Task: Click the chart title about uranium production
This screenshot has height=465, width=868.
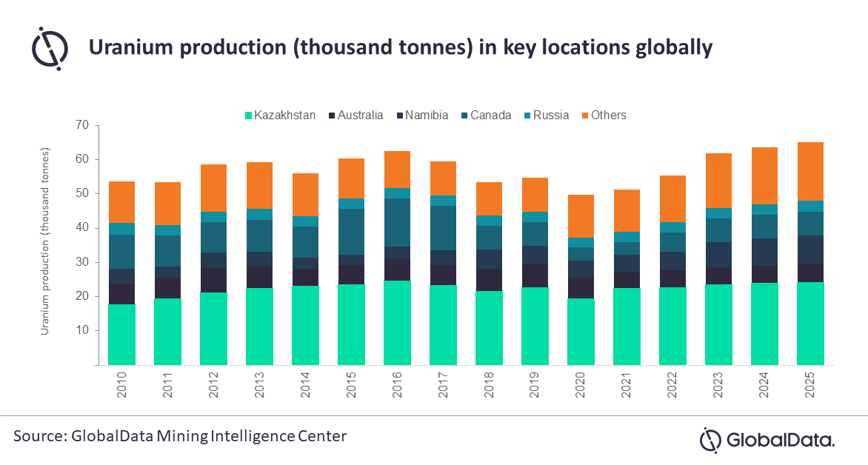Action: [x=401, y=47]
